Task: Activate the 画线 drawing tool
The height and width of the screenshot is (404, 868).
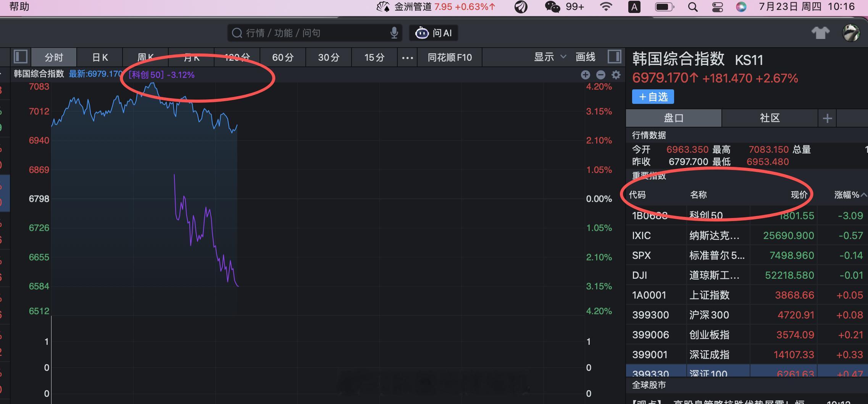Action: (x=586, y=57)
